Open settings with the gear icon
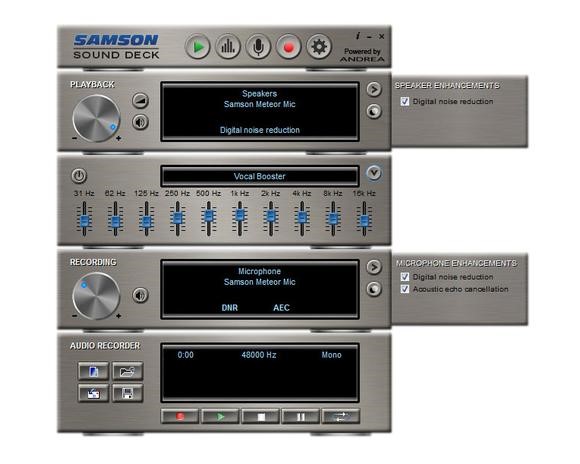The width and height of the screenshot is (580, 464). point(319,47)
